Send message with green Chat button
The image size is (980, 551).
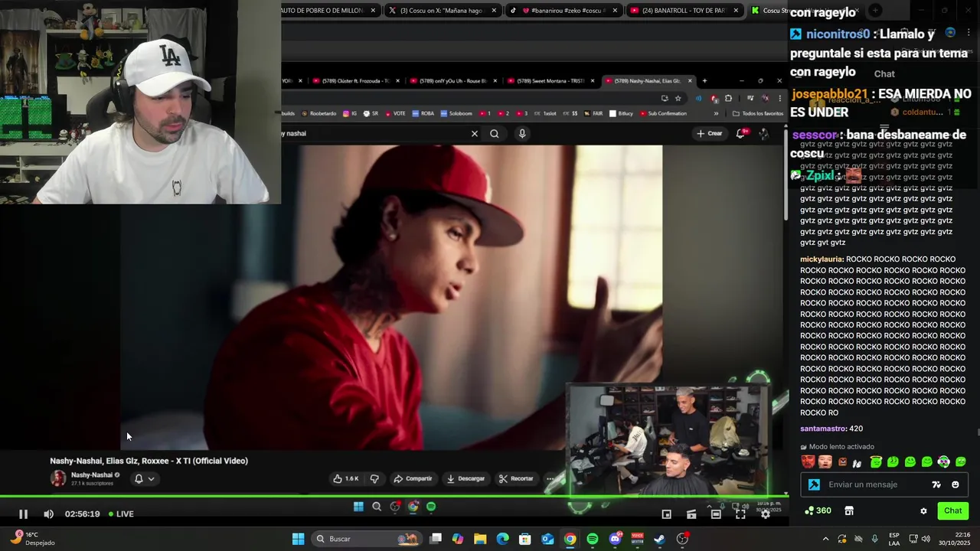(x=952, y=510)
